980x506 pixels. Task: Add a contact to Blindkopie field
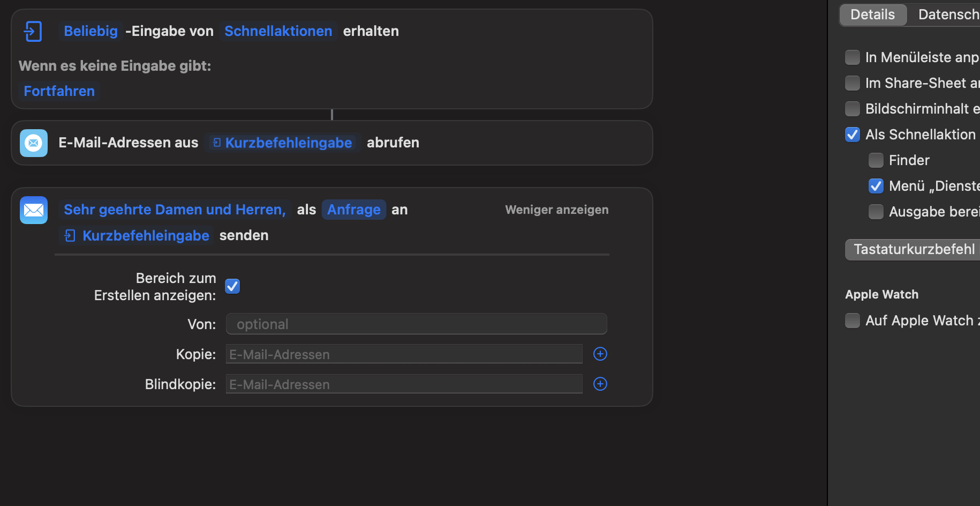click(x=600, y=384)
